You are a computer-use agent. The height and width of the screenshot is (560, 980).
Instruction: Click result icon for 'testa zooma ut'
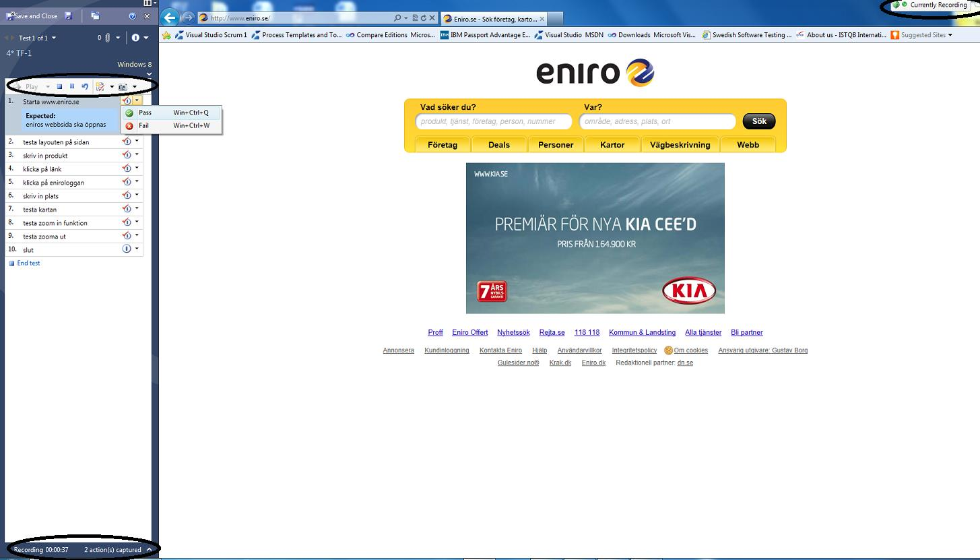pos(127,236)
